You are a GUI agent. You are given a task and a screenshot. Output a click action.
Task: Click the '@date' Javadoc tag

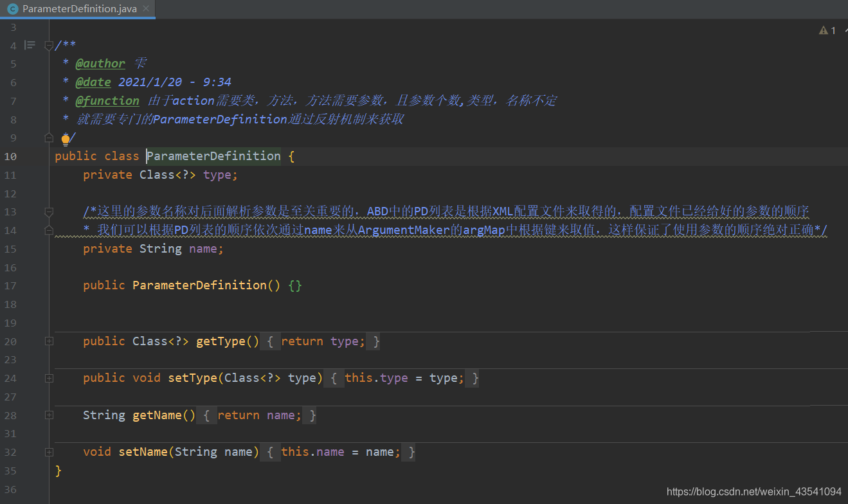point(94,82)
